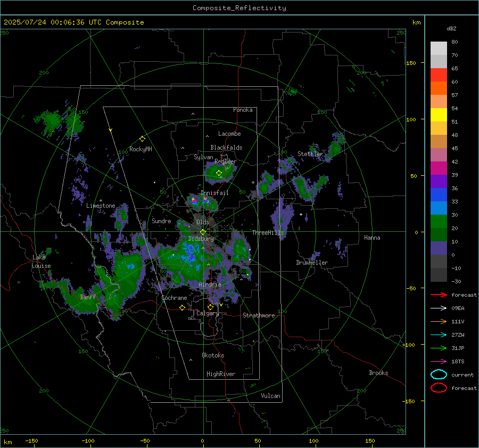
Task: Select the yellow diamond marker below Olds
Action: (203, 232)
